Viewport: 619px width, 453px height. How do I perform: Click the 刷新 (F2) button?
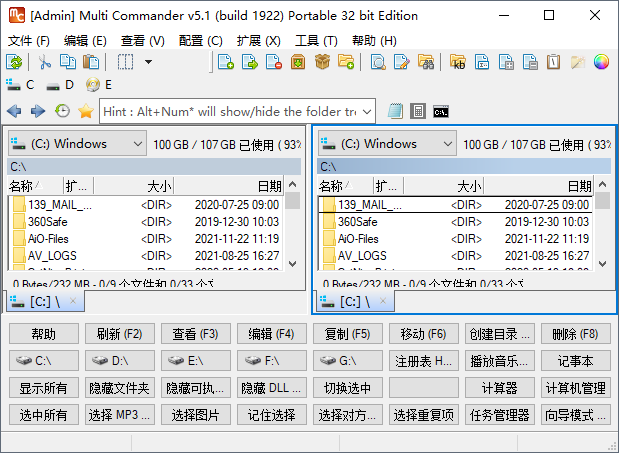click(x=120, y=334)
